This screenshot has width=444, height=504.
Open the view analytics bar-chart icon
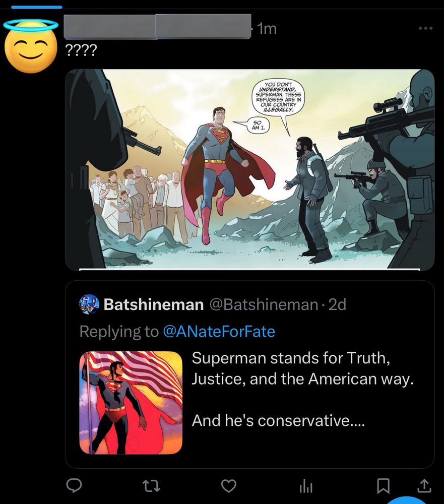[306, 485]
